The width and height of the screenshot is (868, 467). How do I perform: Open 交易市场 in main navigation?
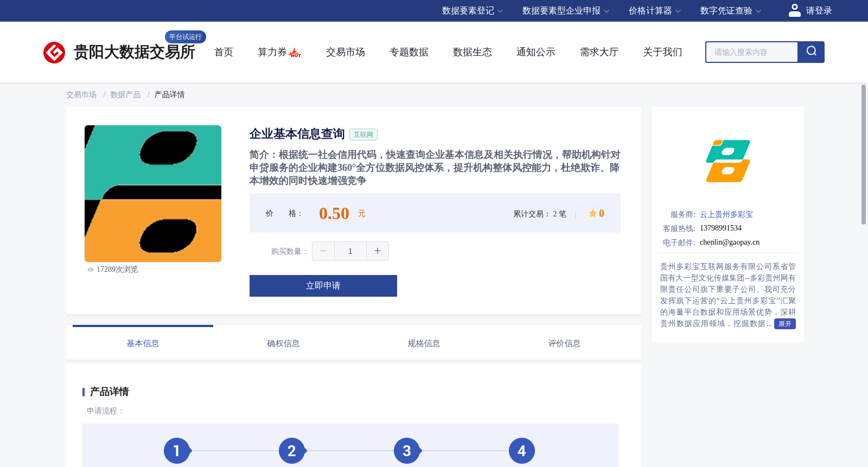[346, 52]
